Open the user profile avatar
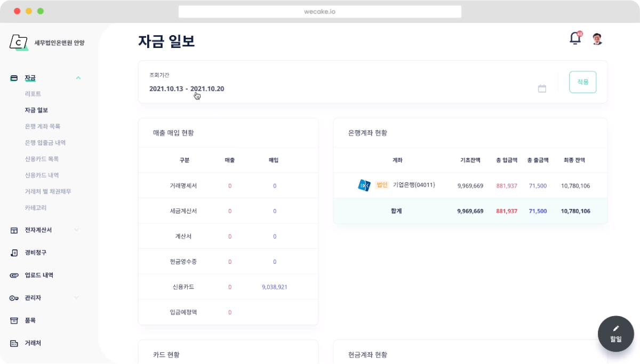Viewport: 640px width, 364px height. (597, 39)
